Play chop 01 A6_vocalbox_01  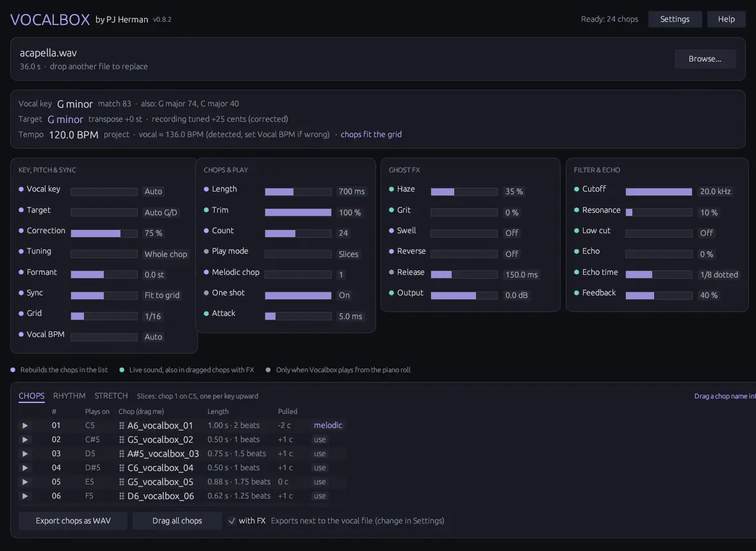tap(25, 425)
